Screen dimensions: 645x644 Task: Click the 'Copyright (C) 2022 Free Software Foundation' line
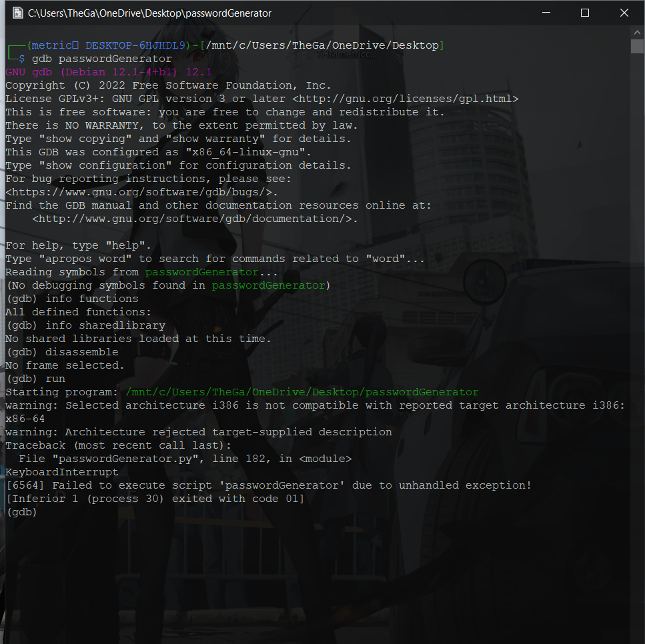168,85
